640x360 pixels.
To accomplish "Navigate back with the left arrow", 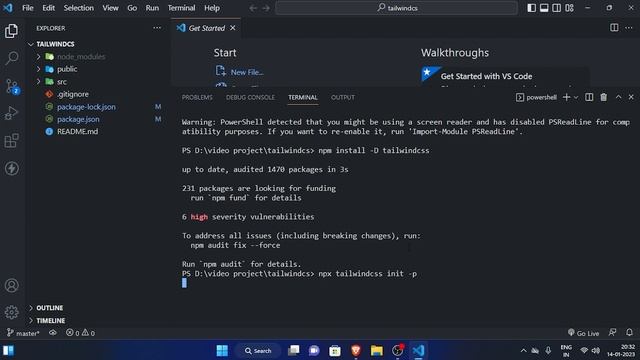I will [253, 8].
